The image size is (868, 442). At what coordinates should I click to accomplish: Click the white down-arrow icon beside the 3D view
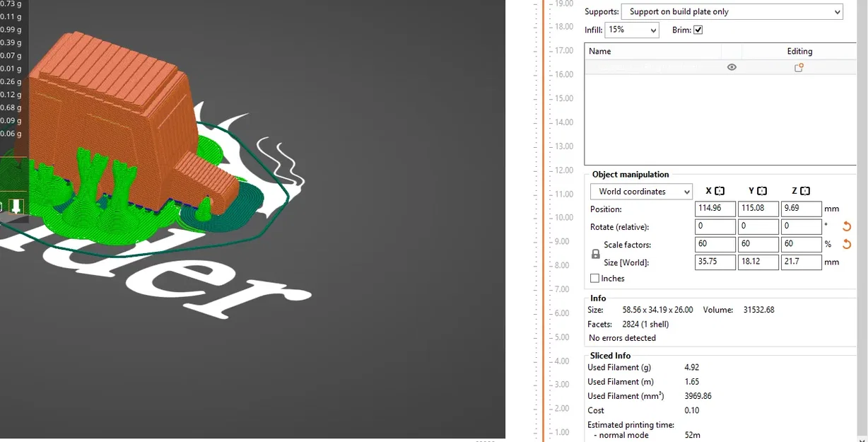(x=16, y=207)
